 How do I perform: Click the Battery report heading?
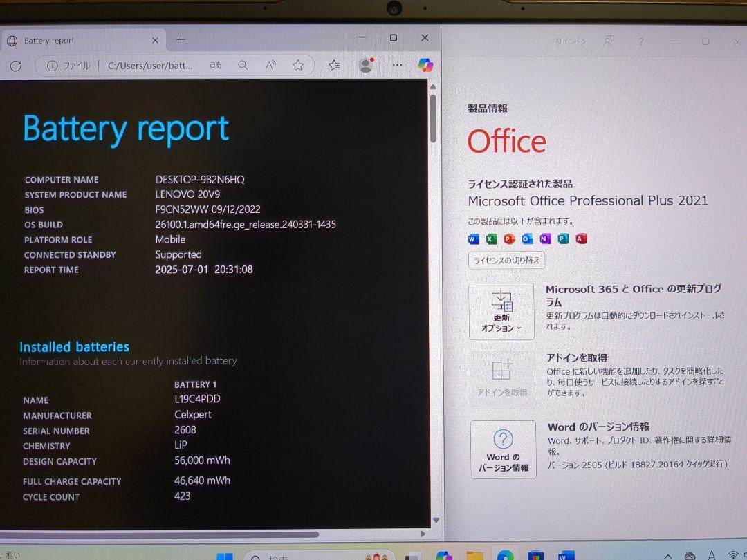pos(127,129)
